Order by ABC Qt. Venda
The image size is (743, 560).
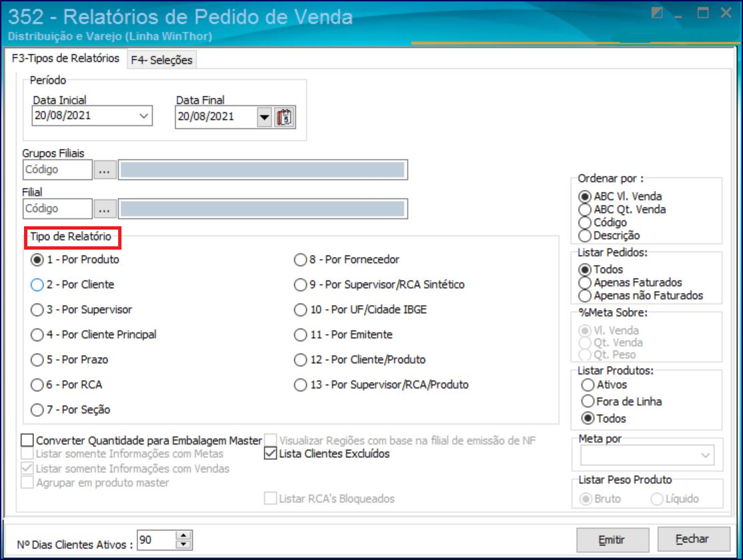[x=622, y=210]
